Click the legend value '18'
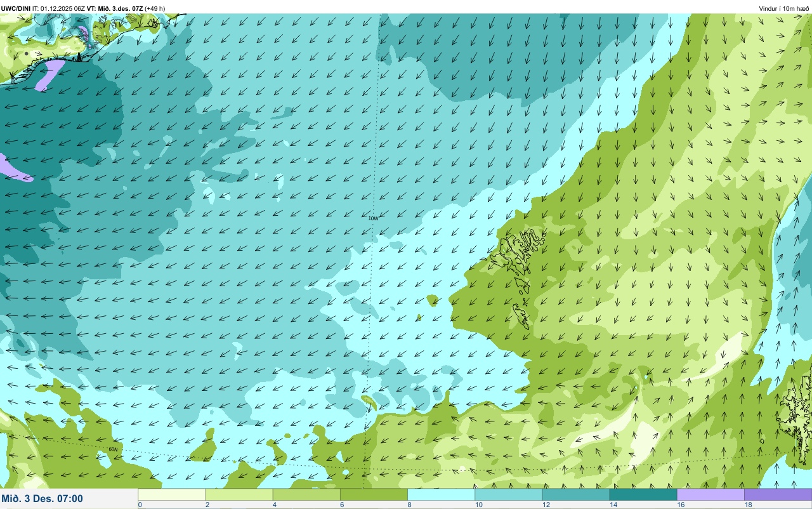The width and height of the screenshot is (812, 509). (747, 505)
